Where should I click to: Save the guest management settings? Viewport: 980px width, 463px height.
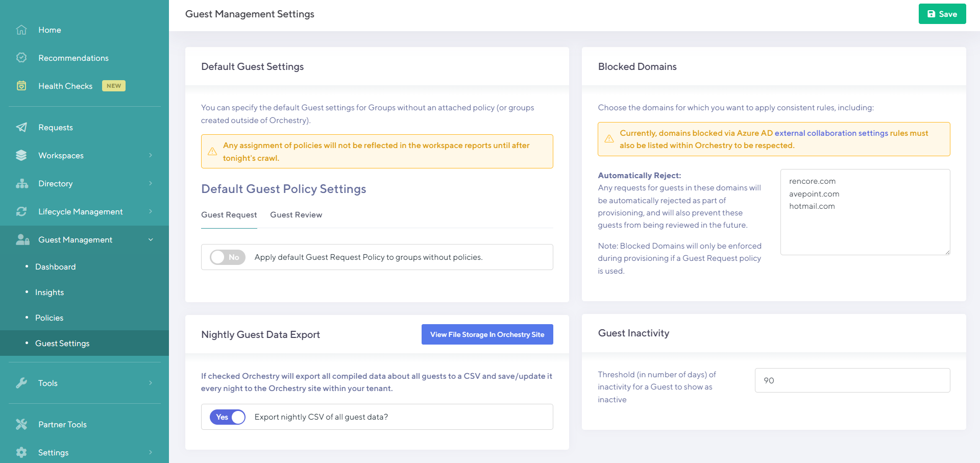[x=942, y=14]
